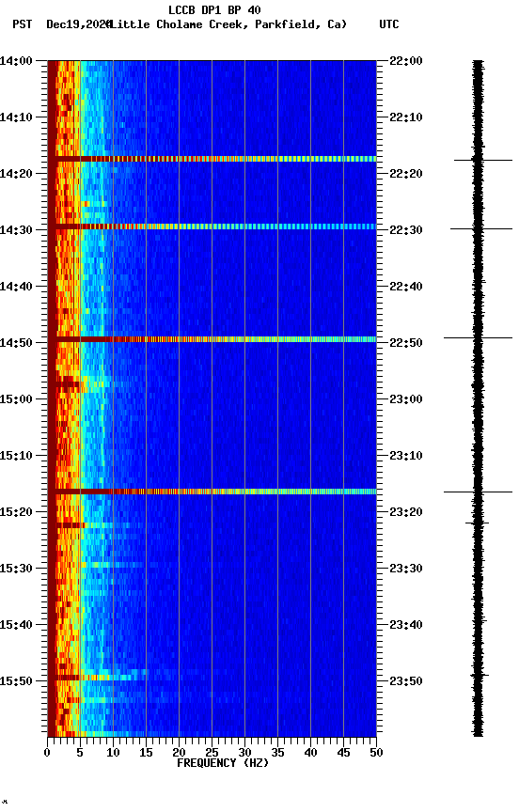Click the frequency axis label 10
This screenshot has height=812, width=519.
[x=113, y=753]
